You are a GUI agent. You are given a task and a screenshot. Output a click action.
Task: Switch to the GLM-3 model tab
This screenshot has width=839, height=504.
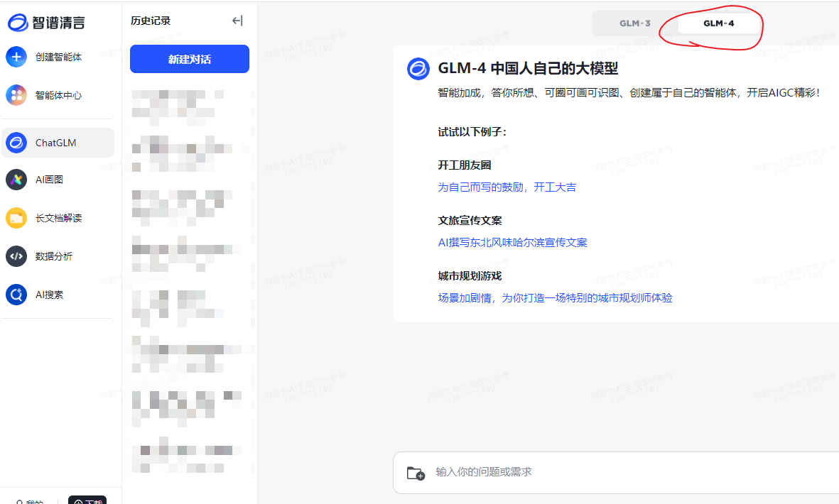634,23
